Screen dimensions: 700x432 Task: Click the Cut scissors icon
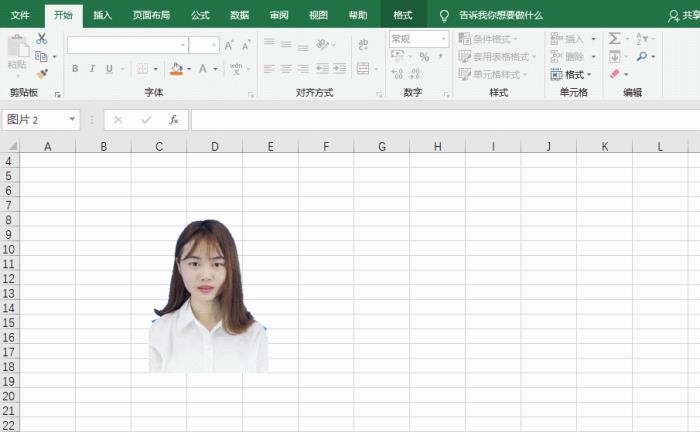(42, 39)
